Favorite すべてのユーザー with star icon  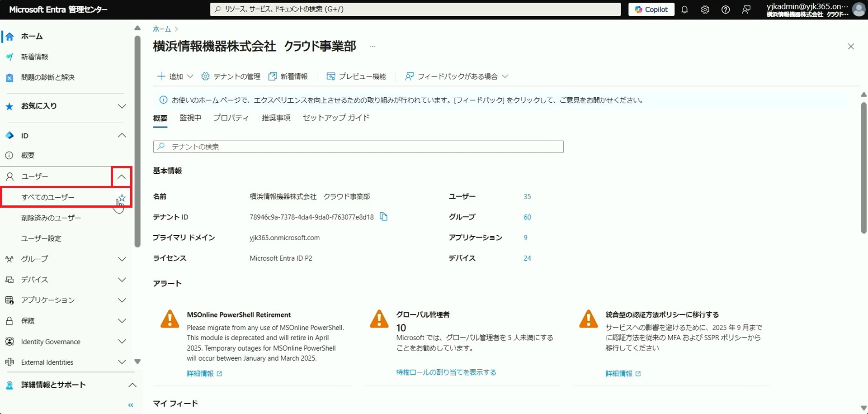122,197
